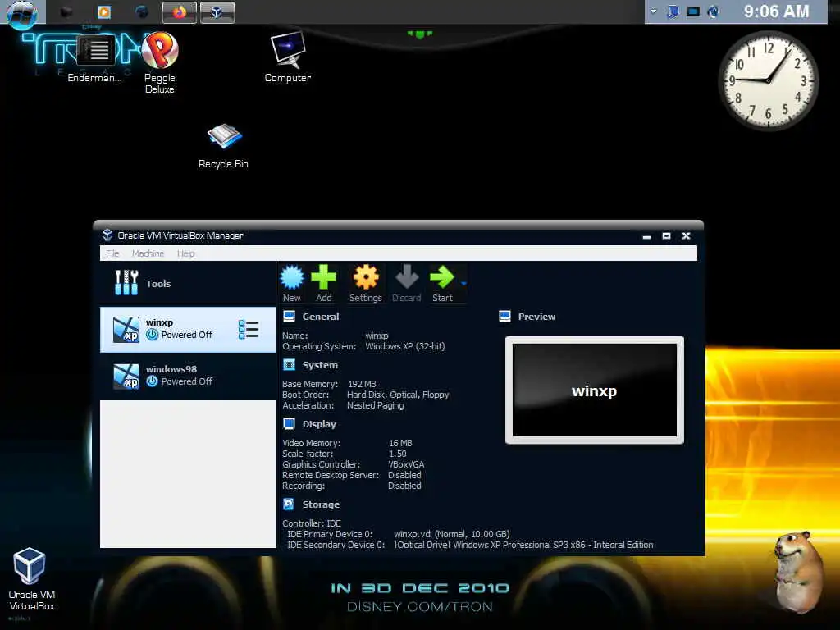Click the Discard toolbar icon
Image resolution: width=840 pixels, height=630 pixels.
407,284
